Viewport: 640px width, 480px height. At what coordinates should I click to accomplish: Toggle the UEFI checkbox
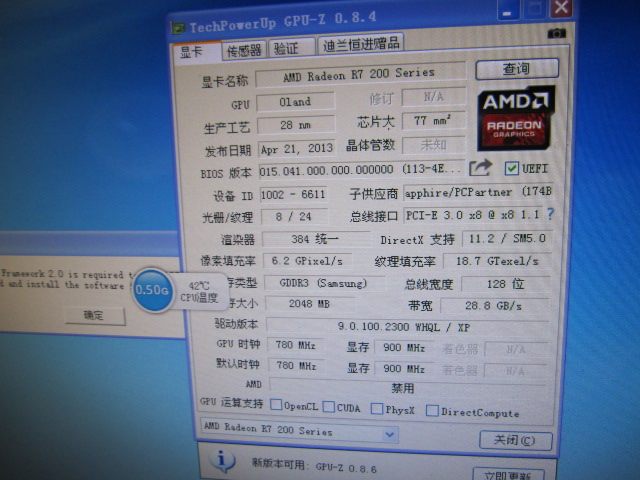pyautogui.click(x=511, y=169)
